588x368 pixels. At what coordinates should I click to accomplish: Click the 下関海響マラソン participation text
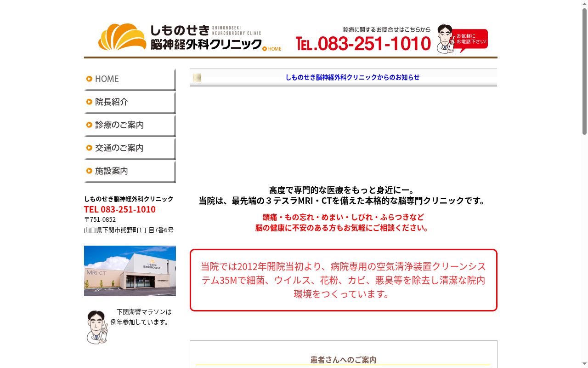(x=141, y=317)
